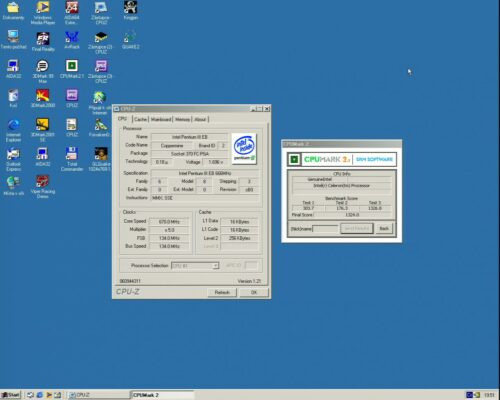The height and width of the screenshot is (400, 500).
Task: Launch the GLQuake 1024x768 shortcut
Action: (x=100, y=159)
